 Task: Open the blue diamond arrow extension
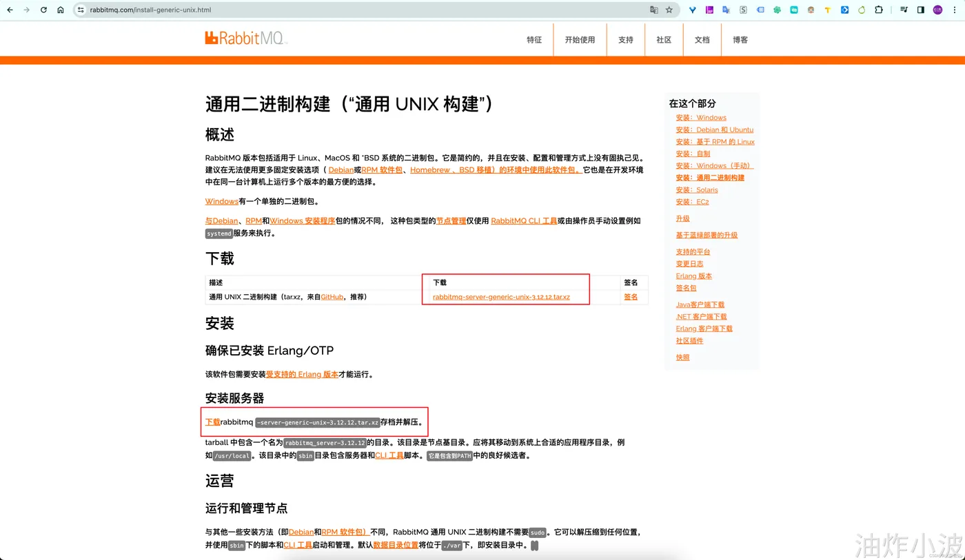pos(844,10)
